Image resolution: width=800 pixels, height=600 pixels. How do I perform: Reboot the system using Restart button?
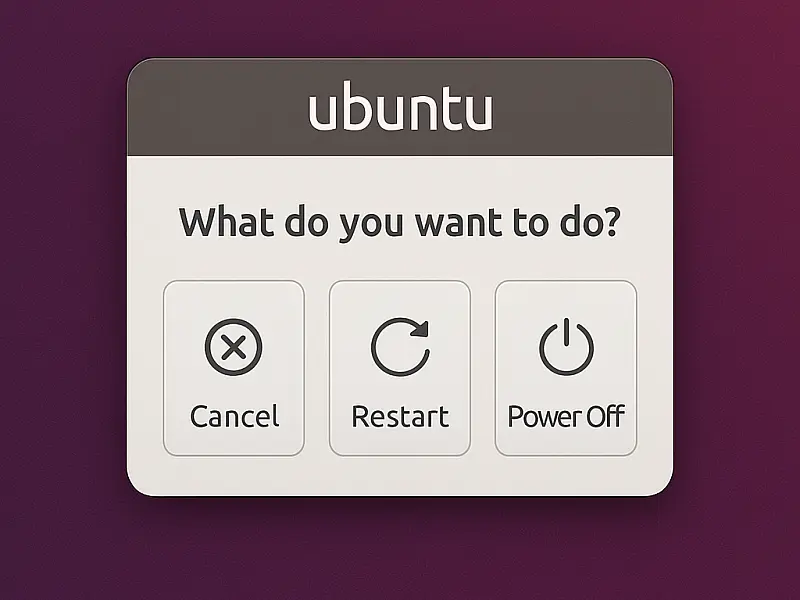[x=400, y=368]
